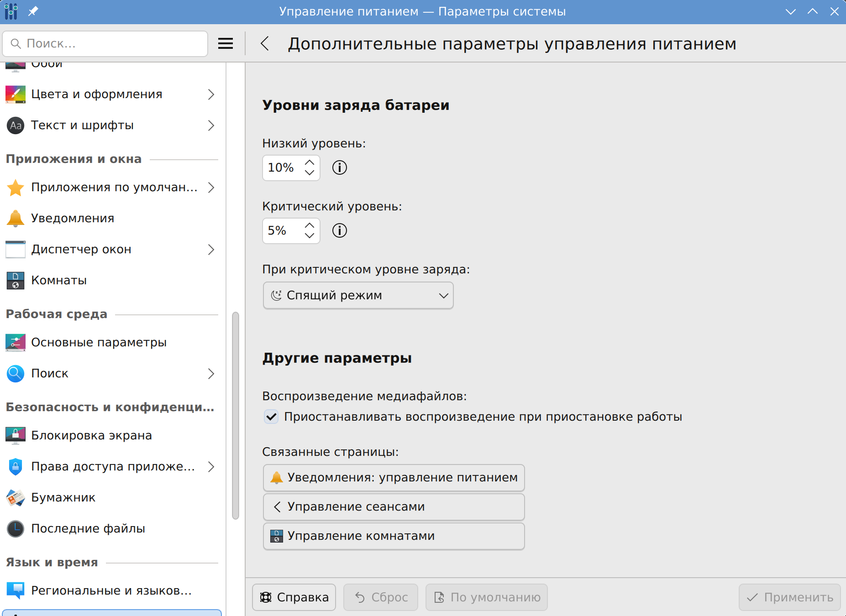The width and height of the screenshot is (846, 616).
Task: Go back using the header arrow
Action: pos(264,44)
